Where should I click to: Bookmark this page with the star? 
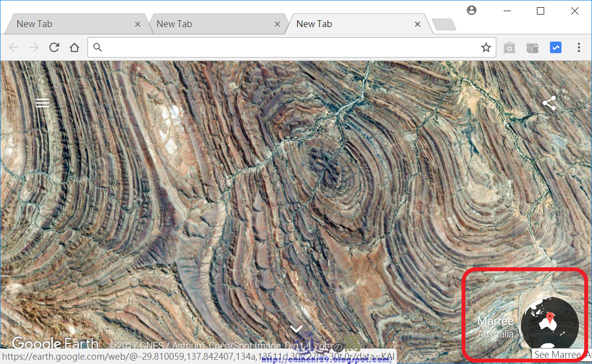(x=486, y=47)
